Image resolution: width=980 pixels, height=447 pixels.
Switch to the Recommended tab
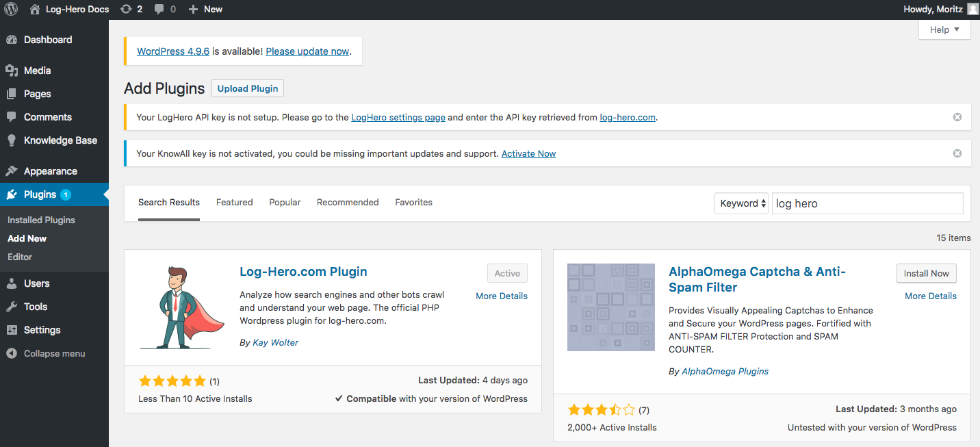[348, 203]
